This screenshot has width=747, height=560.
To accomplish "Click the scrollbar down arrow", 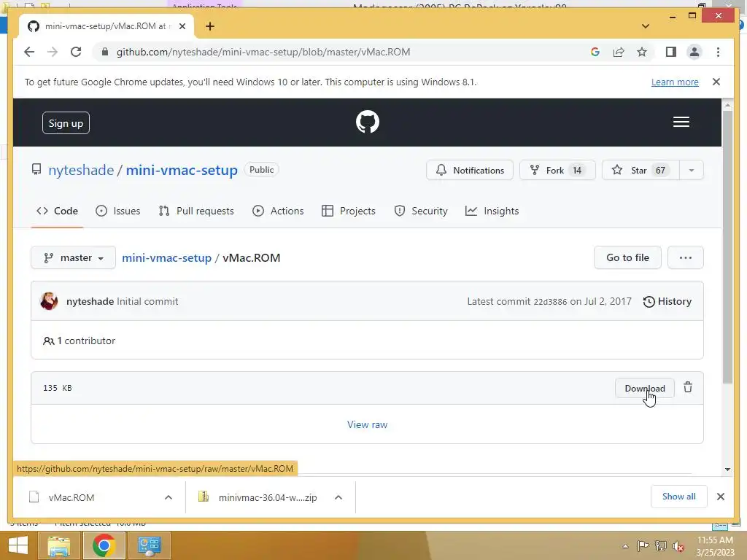I will coord(727,469).
